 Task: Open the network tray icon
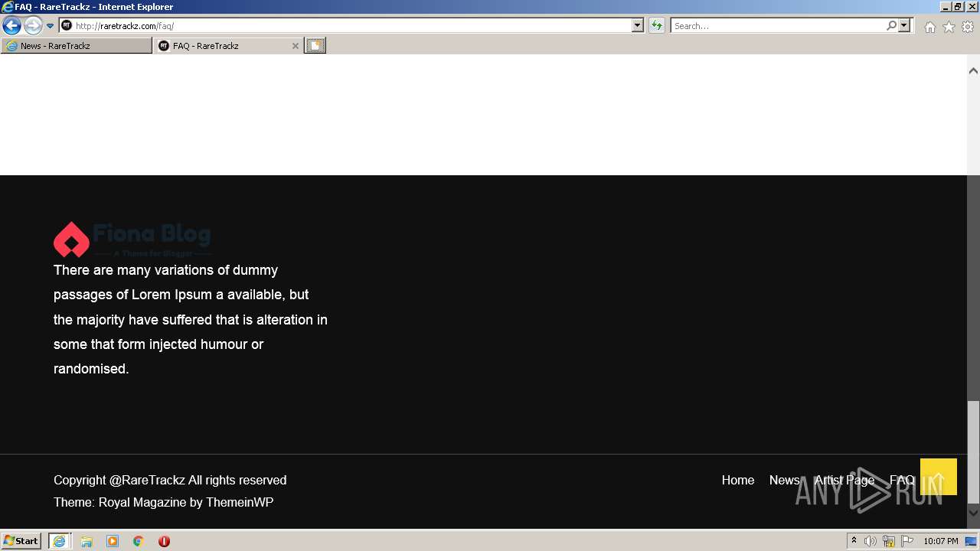click(889, 541)
